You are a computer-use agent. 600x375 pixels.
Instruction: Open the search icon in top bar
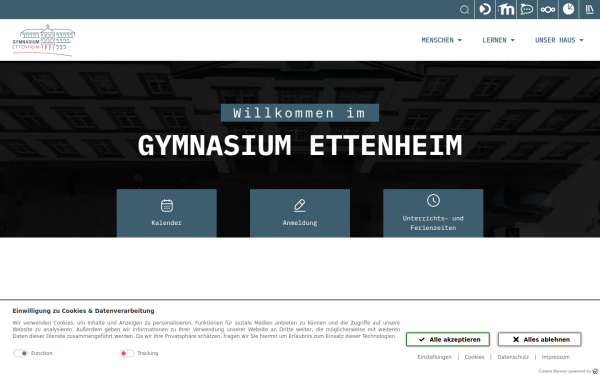tap(464, 10)
